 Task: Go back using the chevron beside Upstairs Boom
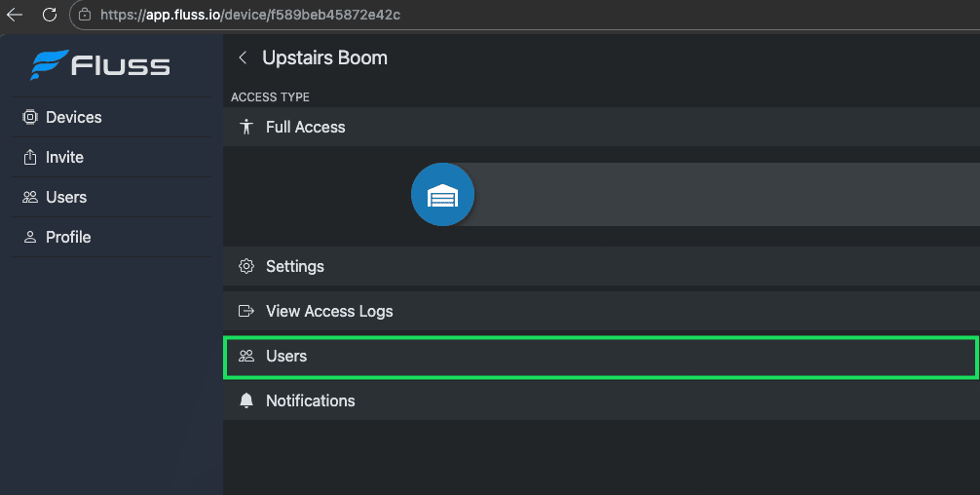pyautogui.click(x=243, y=58)
